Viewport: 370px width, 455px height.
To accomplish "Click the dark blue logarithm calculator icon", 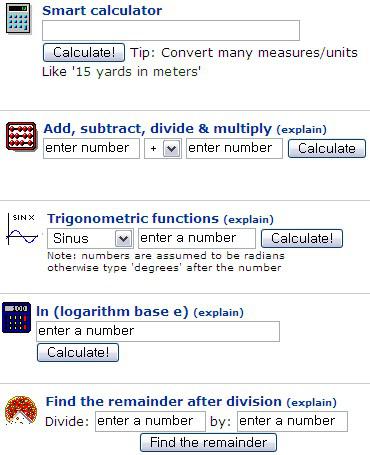I will click(x=16, y=318).
